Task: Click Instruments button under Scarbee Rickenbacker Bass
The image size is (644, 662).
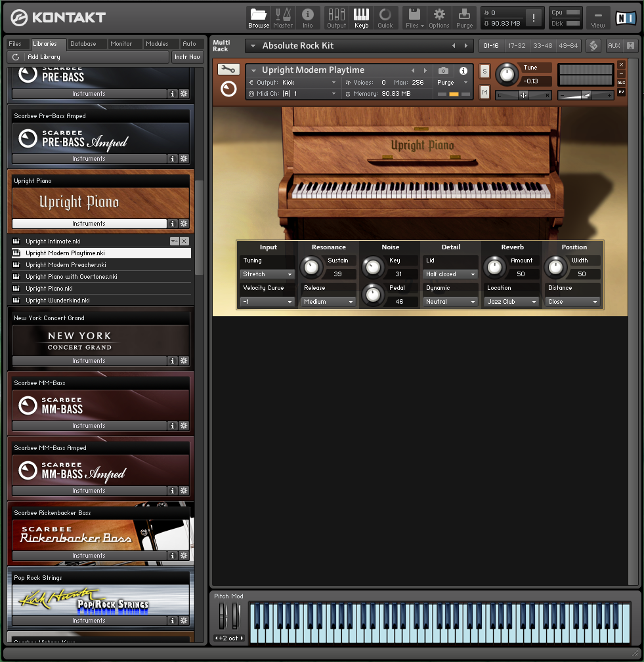Action: tap(89, 556)
